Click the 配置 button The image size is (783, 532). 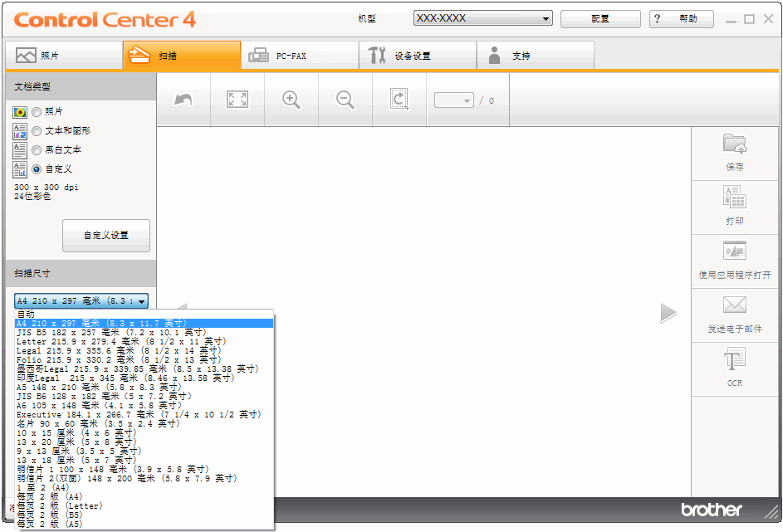599,18
